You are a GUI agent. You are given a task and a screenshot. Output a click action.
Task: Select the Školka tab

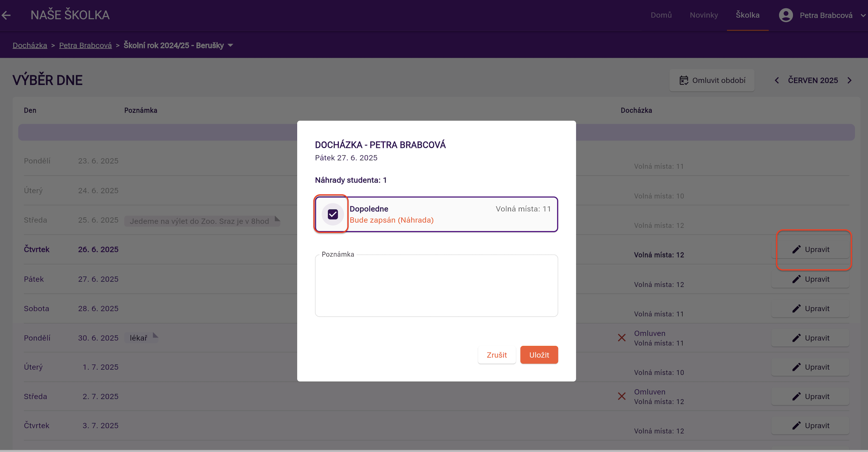pos(747,15)
